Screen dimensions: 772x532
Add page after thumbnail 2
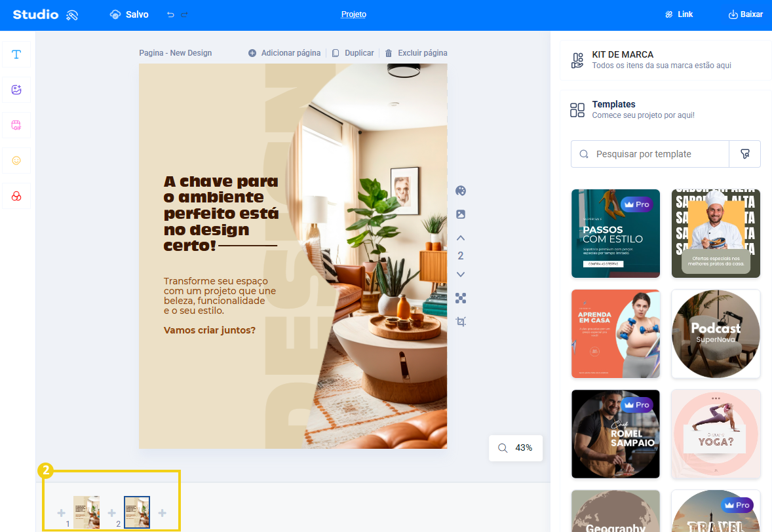tap(162, 513)
